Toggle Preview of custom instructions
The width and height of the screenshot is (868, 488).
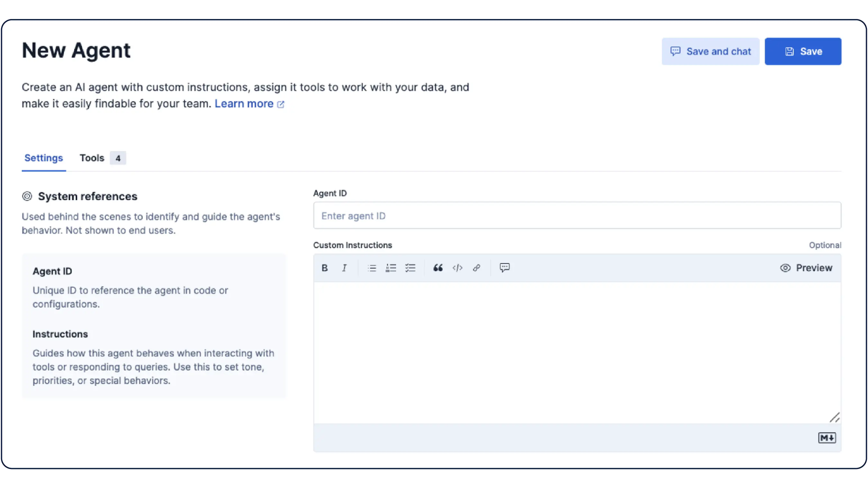[x=806, y=268]
